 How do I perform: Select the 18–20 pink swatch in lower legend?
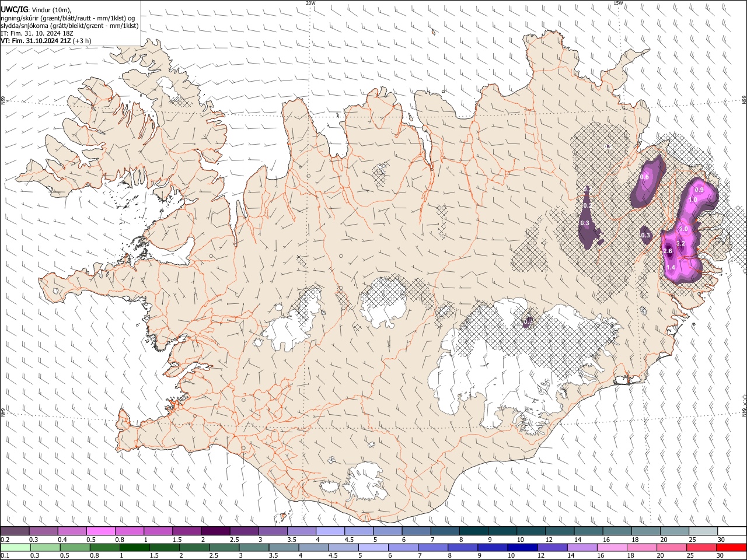[x=642, y=547]
